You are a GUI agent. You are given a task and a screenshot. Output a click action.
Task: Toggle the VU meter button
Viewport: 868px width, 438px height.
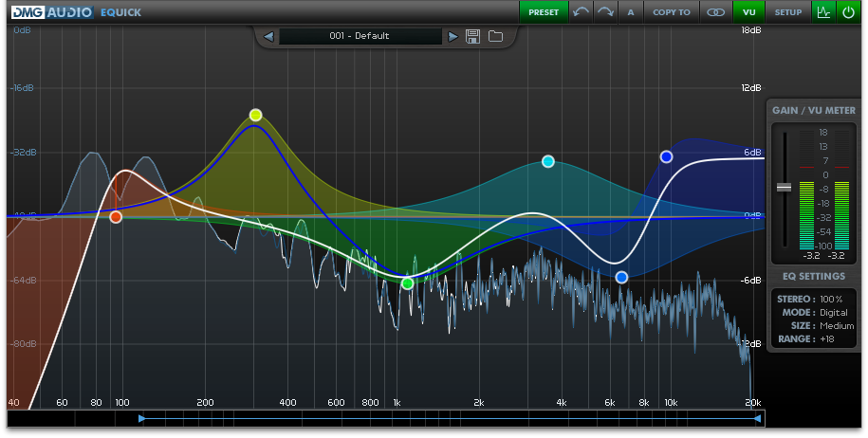[x=749, y=11]
